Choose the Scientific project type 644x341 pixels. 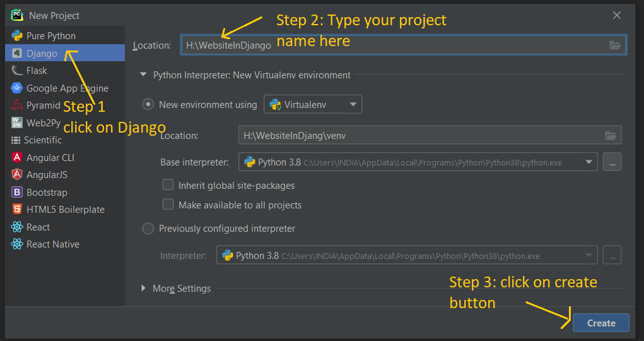[x=43, y=140]
